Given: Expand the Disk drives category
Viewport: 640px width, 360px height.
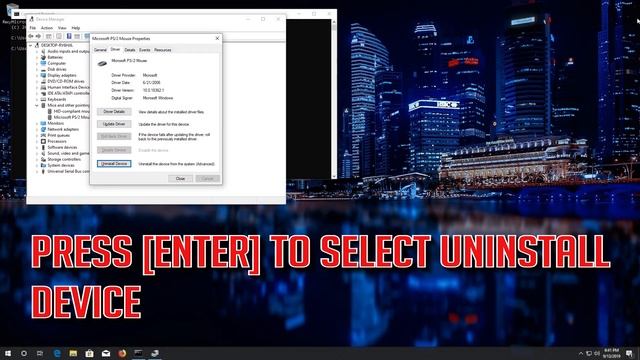Looking at the screenshot, I should 37,69.
